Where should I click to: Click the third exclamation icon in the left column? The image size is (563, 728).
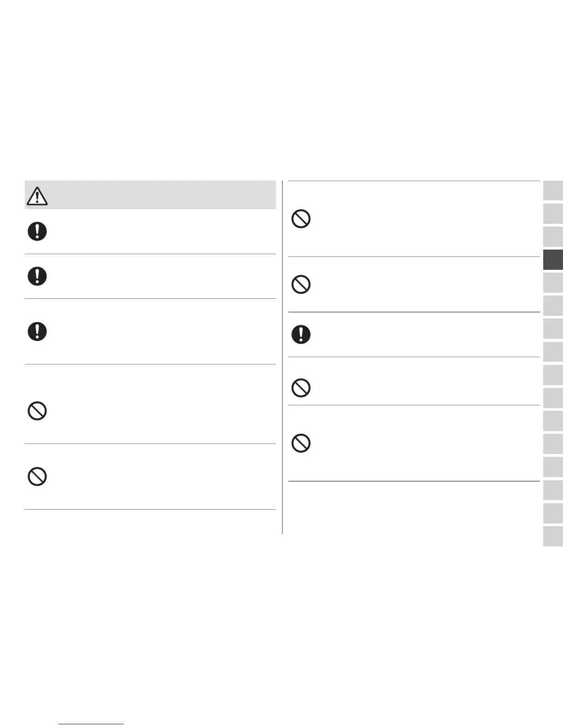click(x=37, y=331)
